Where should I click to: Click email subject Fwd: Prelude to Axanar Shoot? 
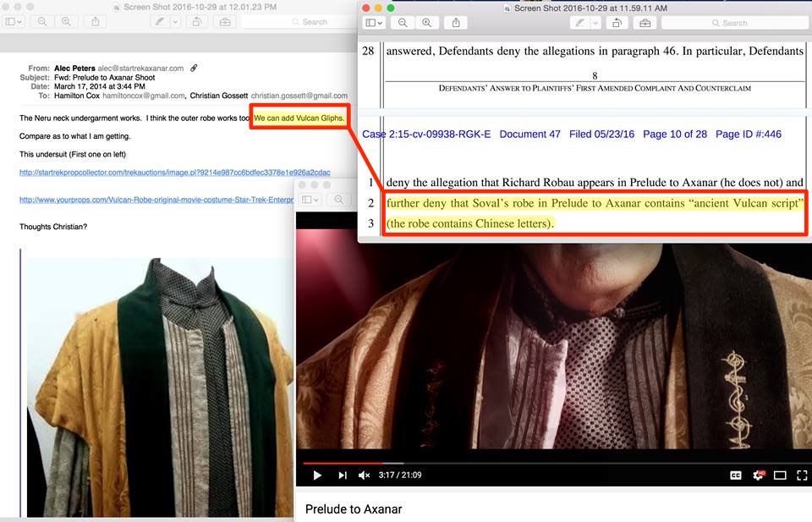(x=105, y=78)
